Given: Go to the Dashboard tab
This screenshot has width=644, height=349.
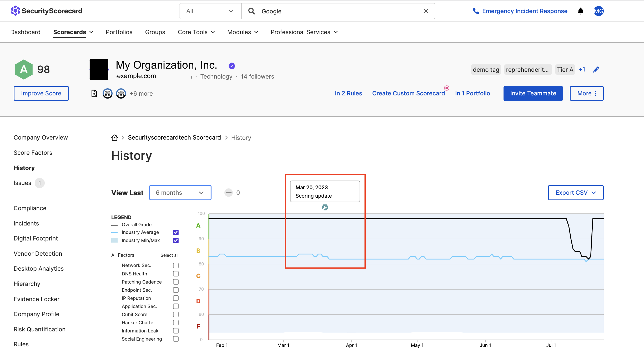Looking at the screenshot, I should (25, 32).
